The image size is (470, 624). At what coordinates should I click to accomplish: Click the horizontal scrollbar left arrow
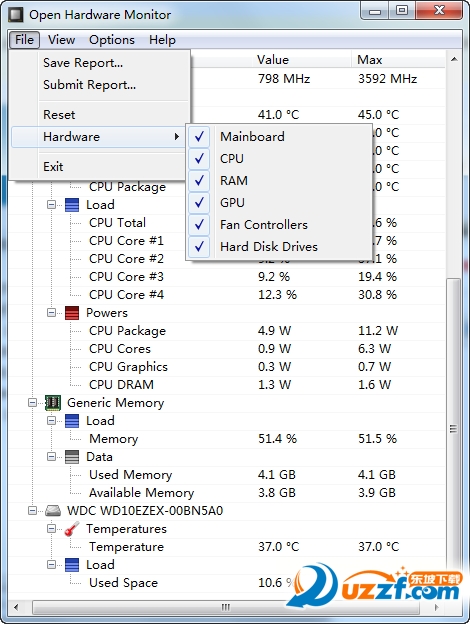(x=16, y=607)
